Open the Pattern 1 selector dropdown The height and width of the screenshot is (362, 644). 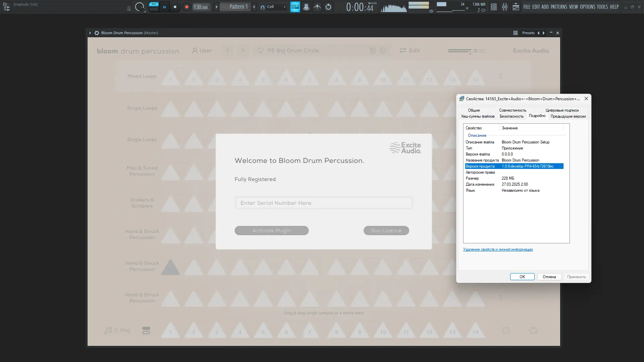(x=238, y=7)
